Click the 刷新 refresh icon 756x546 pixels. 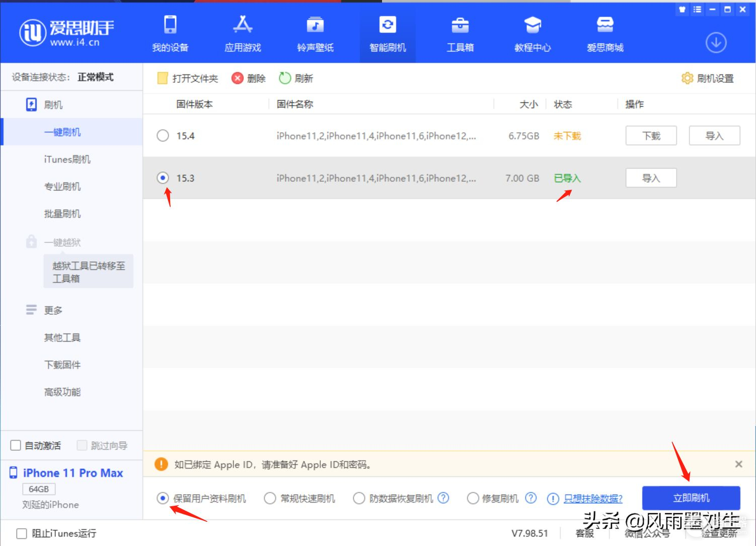(x=285, y=78)
